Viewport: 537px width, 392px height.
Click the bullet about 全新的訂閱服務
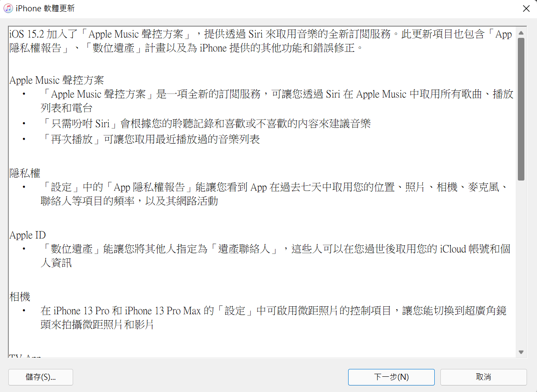point(277,101)
